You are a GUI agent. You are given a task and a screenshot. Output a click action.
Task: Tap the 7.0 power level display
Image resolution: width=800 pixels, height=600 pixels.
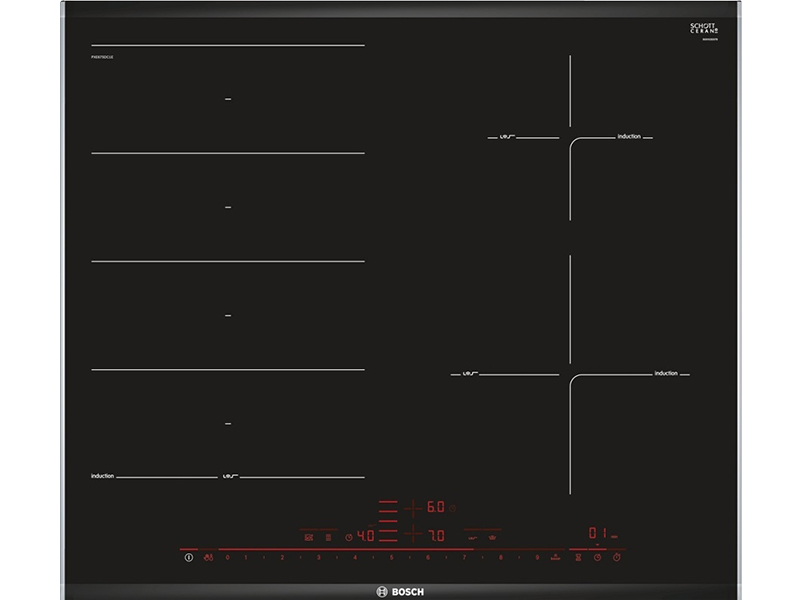pyautogui.click(x=436, y=535)
